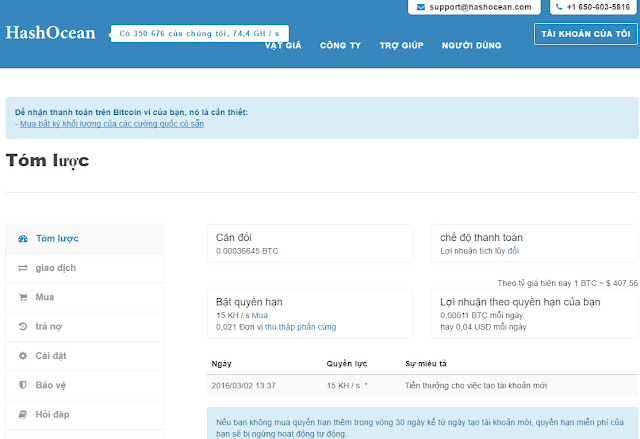Click the support@hashocean.com email link
Viewport: 640px width, 439px height.
point(480,7)
